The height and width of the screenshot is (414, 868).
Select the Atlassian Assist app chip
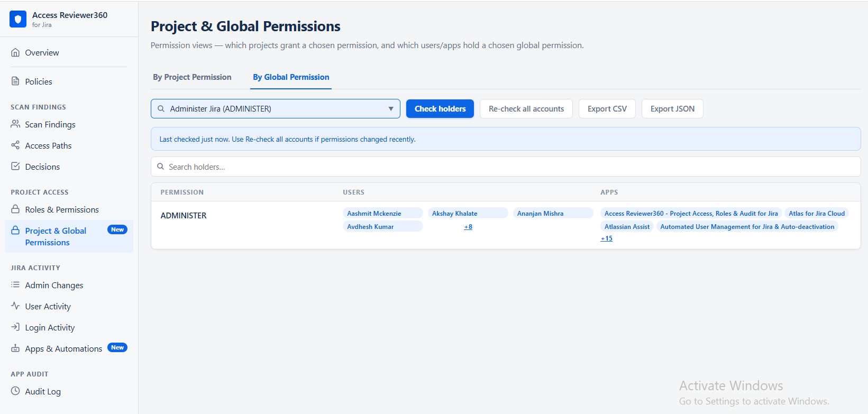[627, 226]
